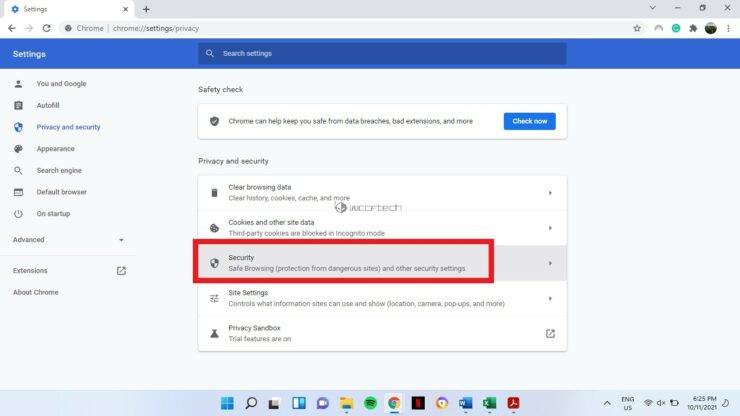Screen dimensions: 740x416
Task: Open Autofill settings section
Action: [48, 105]
